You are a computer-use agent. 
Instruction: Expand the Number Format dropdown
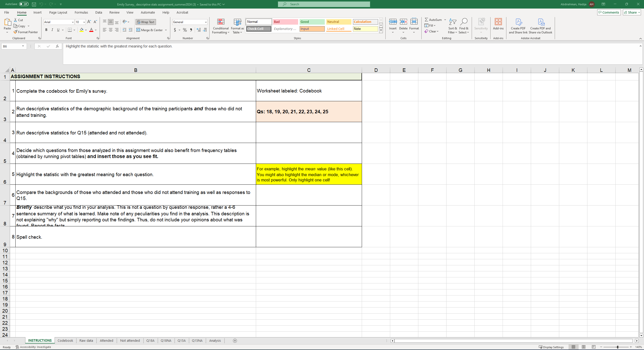206,22
